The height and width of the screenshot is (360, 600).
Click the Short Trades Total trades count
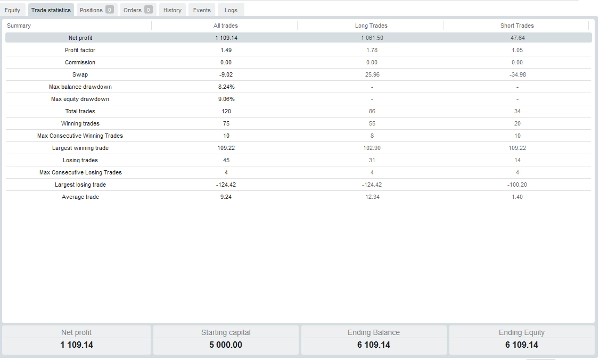click(x=517, y=111)
